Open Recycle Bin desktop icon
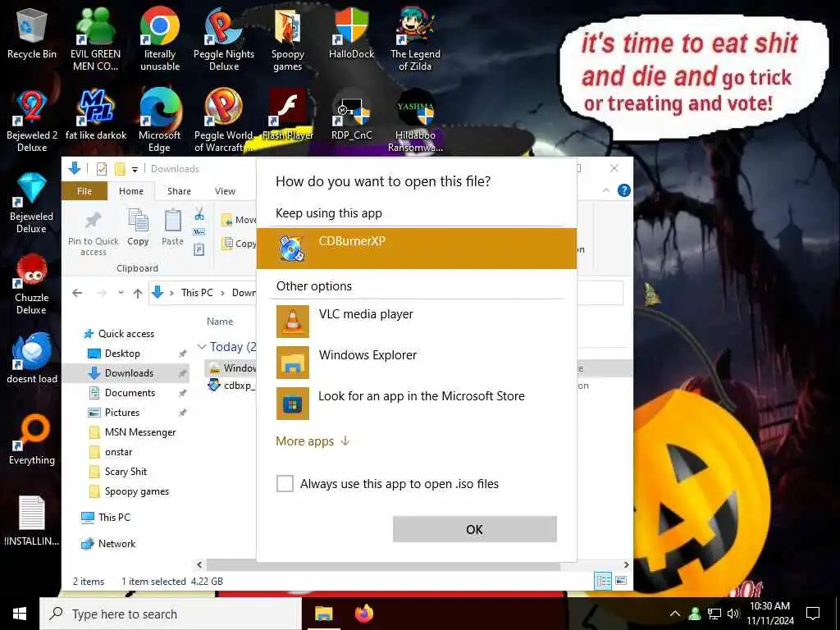 [32, 34]
